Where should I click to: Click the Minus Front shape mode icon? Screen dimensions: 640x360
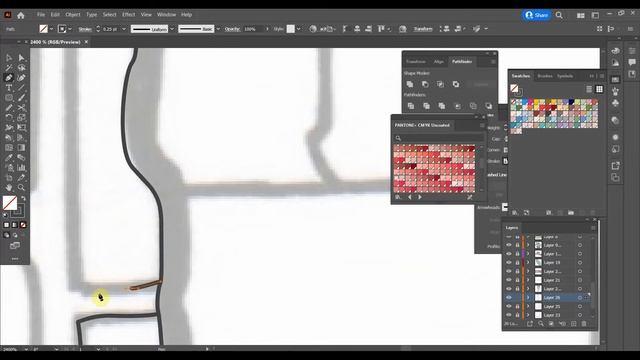(425, 84)
